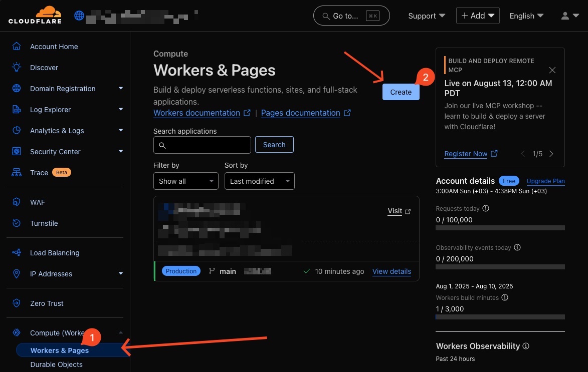
Task: Click the IP Addresses pin icon
Action: click(x=17, y=274)
